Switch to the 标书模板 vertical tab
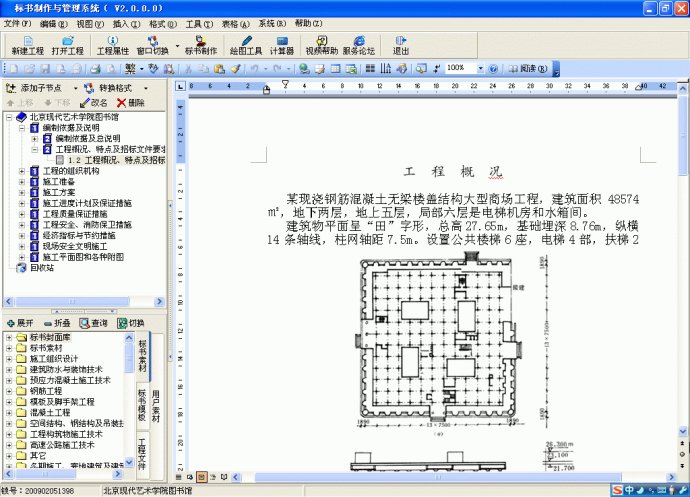 point(142,405)
